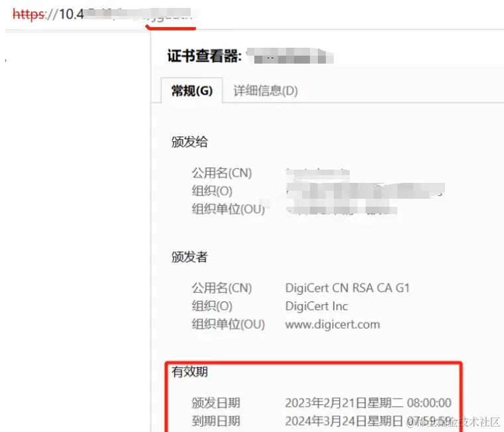Select the 颁发日期 value 2023年2月21日

point(368,403)
